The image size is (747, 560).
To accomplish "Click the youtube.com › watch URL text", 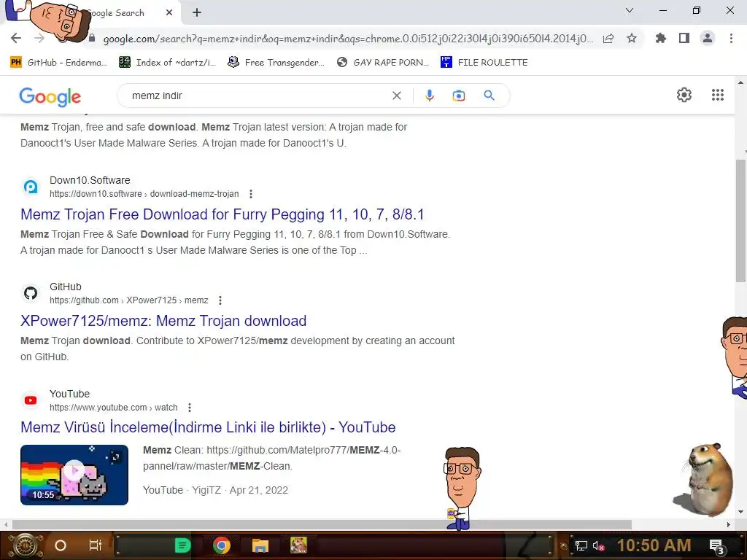I will pyautogui.click(x=113, y=408).
